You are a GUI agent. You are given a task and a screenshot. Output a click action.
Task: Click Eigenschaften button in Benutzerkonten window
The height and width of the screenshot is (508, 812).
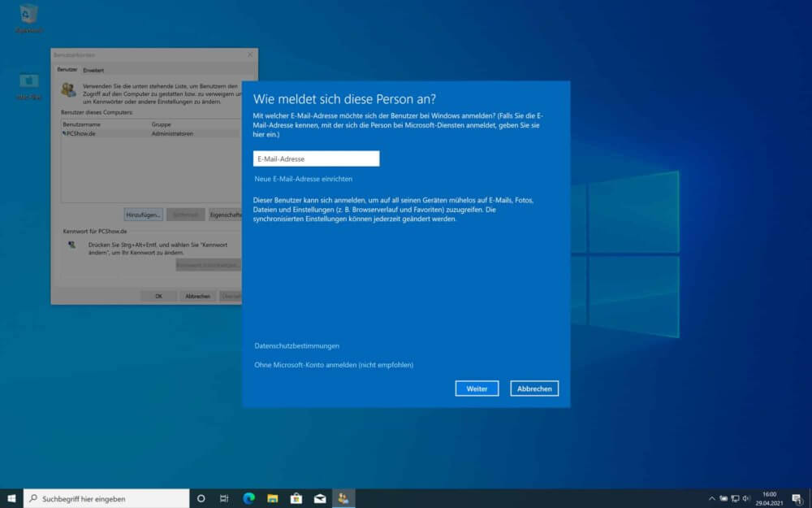coord(225,215)
